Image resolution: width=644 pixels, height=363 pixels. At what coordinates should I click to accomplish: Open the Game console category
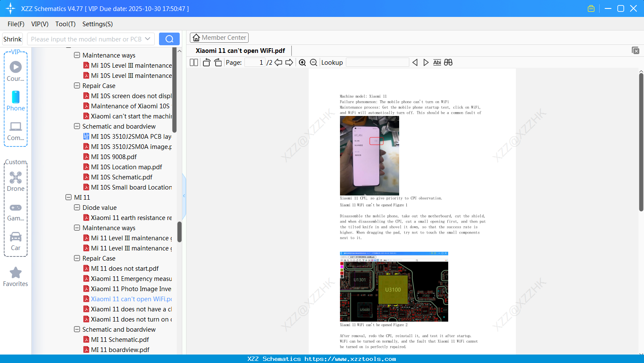pos(16,212)
